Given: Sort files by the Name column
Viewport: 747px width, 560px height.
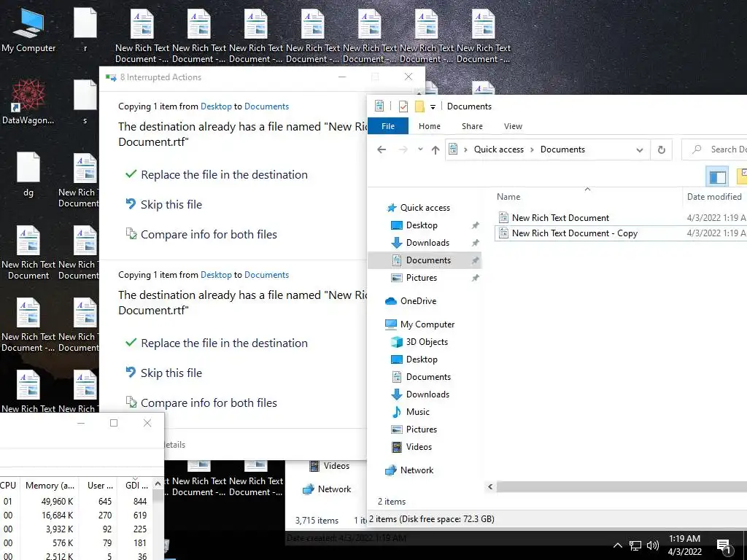Looking at the screenshot, I should coord(589,197).
